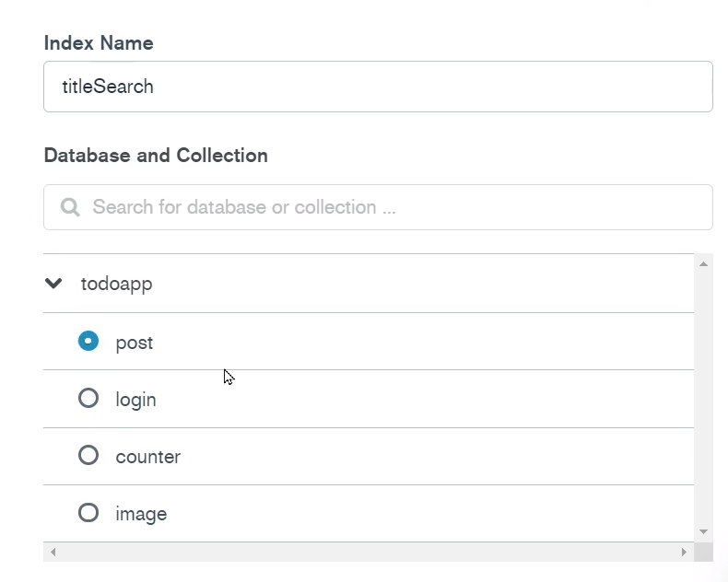Collapse the todoapp database chevron

[x=53, y=283]
